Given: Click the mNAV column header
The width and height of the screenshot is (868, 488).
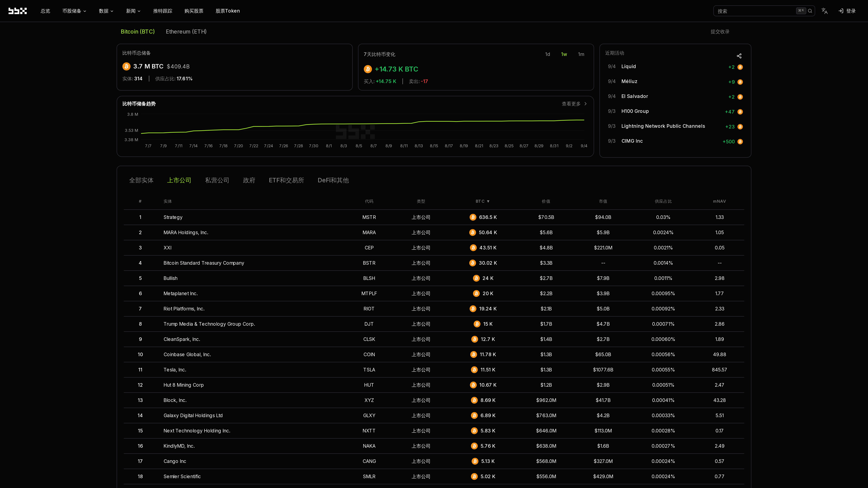Looking at the screenshot, I should (719, 201).
